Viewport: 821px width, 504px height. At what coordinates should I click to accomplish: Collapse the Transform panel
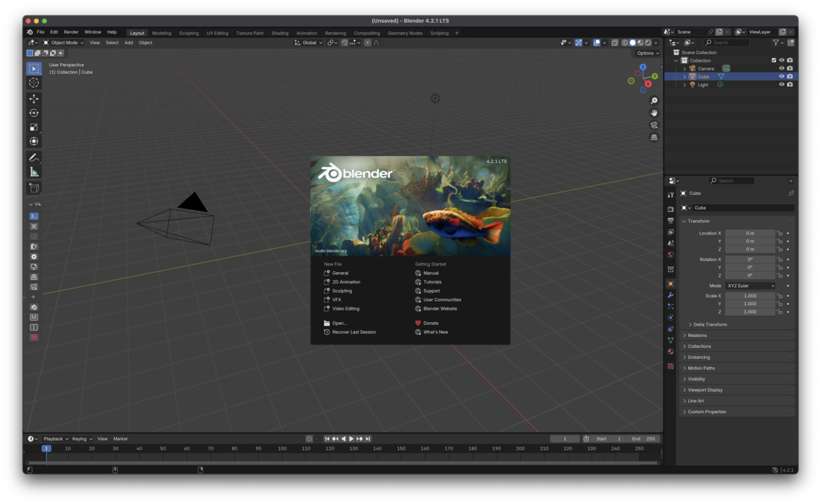pyautogui.click(x=699, y=221)
